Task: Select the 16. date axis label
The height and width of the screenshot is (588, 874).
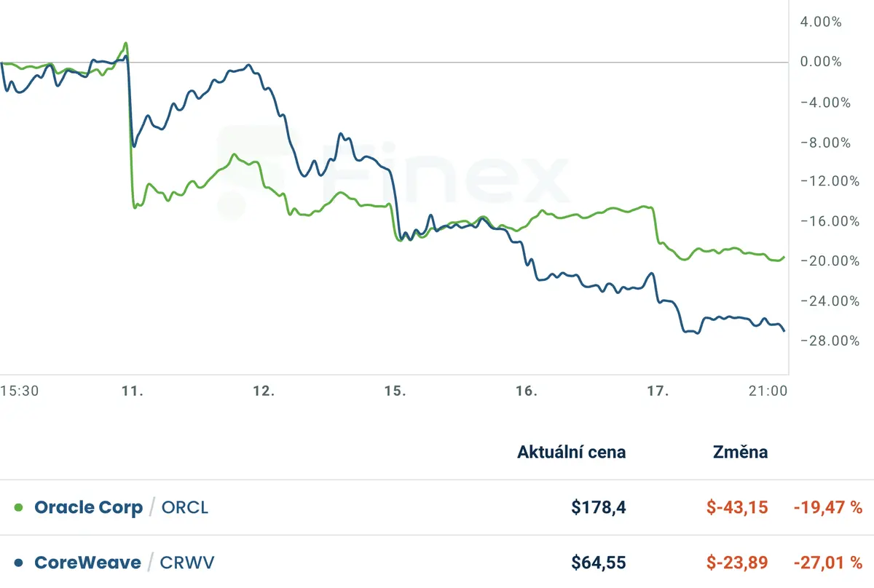Action: pos(527,391)
